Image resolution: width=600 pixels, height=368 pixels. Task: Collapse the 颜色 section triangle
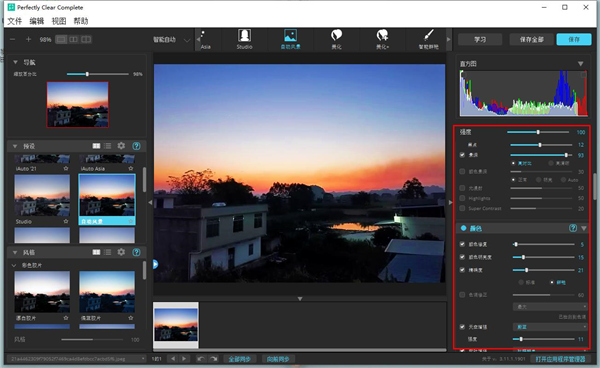(x=584, y=228)
